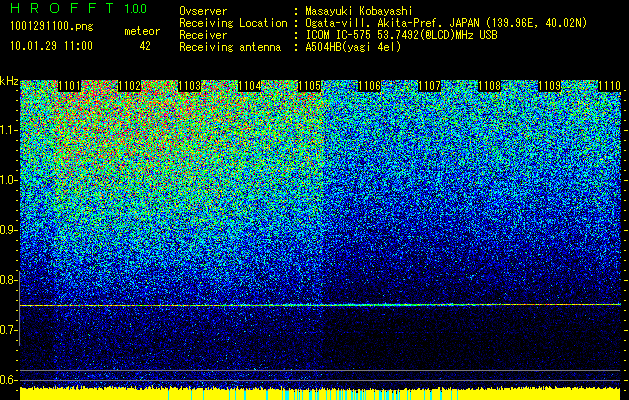629x400 pixels.
Task: Click the Receiving antenna field label
Action: point(230,47)
